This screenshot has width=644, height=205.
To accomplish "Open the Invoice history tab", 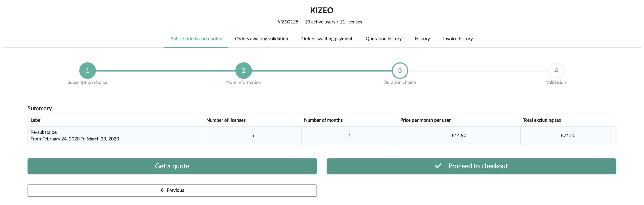I will [x=458, y=39].
